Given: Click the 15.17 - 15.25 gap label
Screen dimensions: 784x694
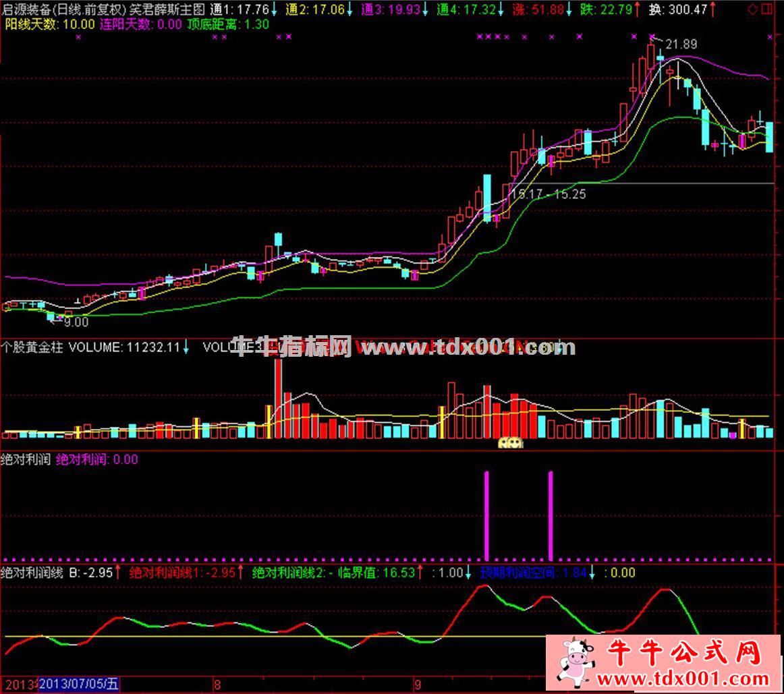Looking at the screenshot, I should click(x=549, y=194).
